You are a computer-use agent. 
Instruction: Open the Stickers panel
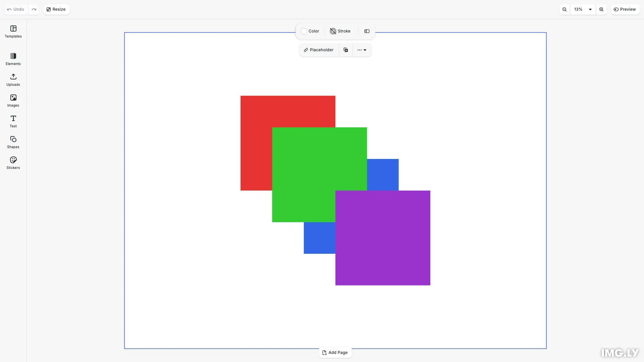[x=13, y=163]
